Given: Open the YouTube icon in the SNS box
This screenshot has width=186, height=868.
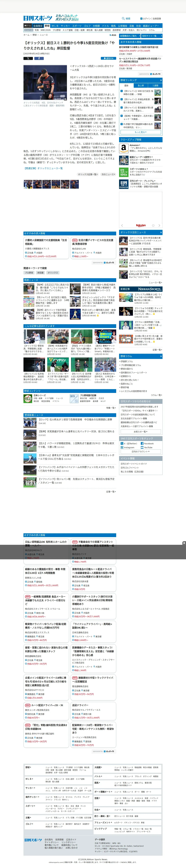Looking at the screenshot, I should pos(142,448).
